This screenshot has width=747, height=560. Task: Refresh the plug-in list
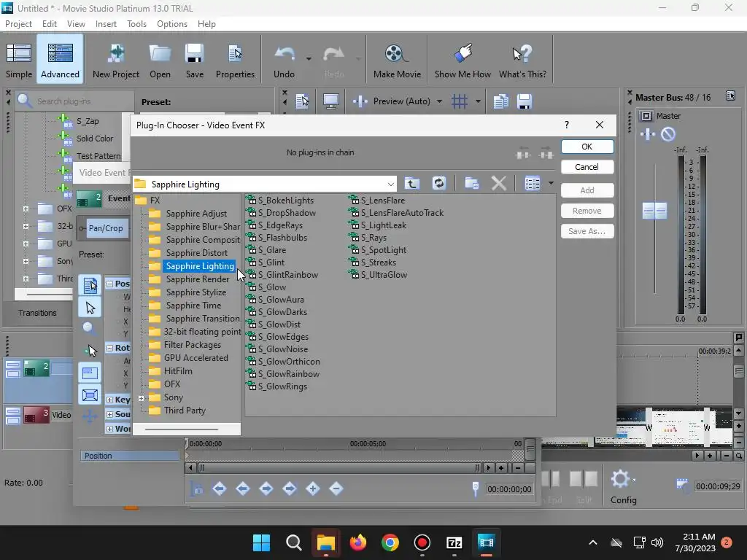click(x=438, y=183)
